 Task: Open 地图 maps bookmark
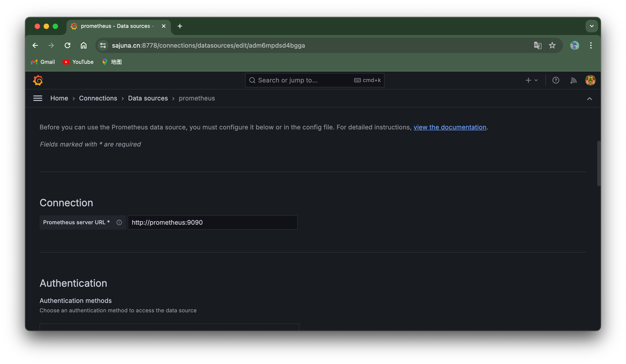pyautogui.click(x=112, y=62)
